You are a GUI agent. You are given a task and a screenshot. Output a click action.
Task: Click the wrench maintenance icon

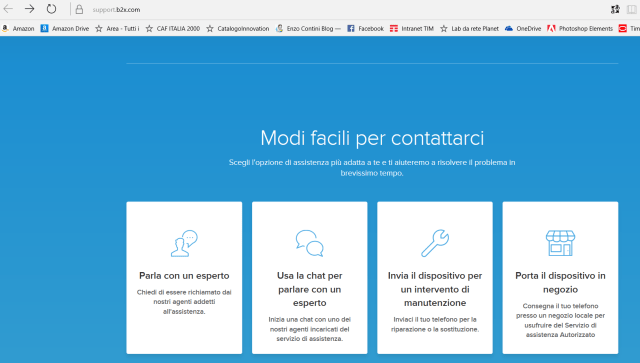[435, 243]
